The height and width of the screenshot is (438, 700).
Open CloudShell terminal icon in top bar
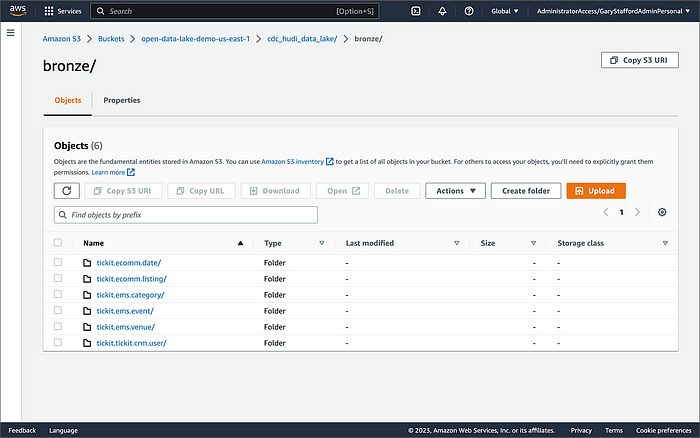click(416, 11)
